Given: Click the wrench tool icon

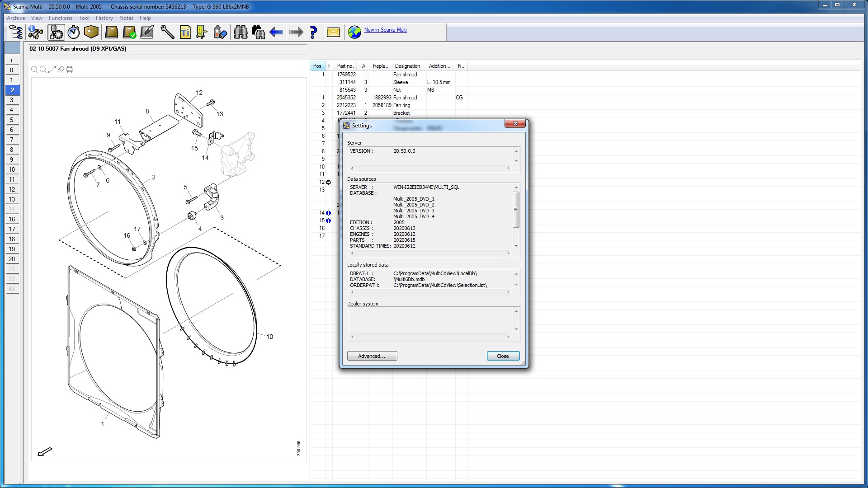Looking at the screenshot, I should (167, 32).
